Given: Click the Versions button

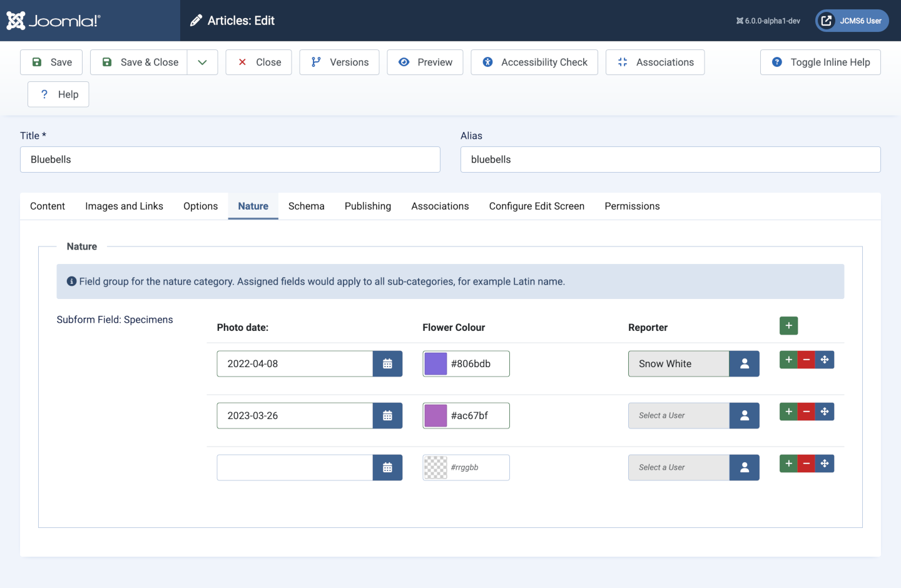Looking at the screenshot, I should click(339, 63).
